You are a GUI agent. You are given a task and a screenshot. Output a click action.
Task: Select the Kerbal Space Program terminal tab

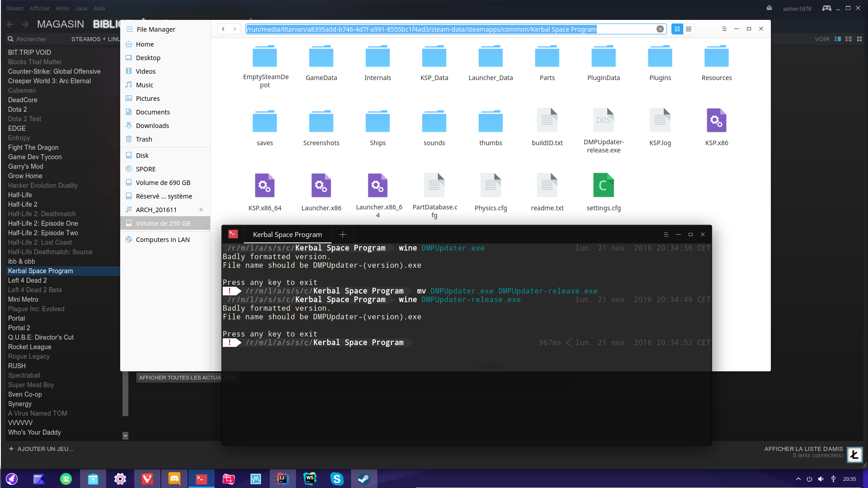pos(287,235)
